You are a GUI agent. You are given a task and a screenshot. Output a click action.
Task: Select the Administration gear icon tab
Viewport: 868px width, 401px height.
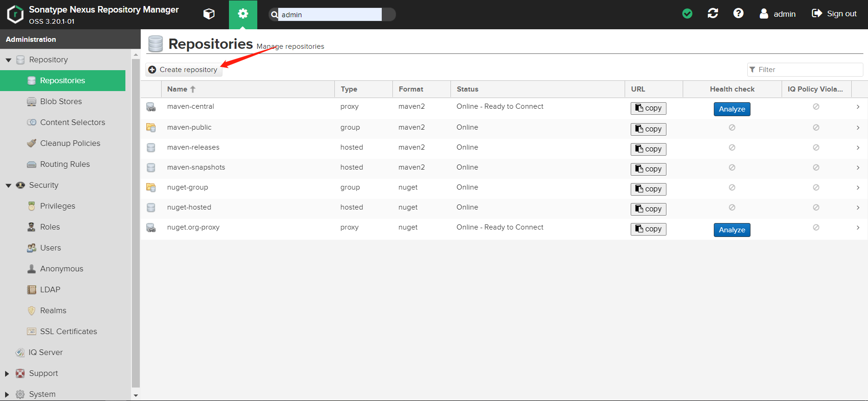(243, 14)
